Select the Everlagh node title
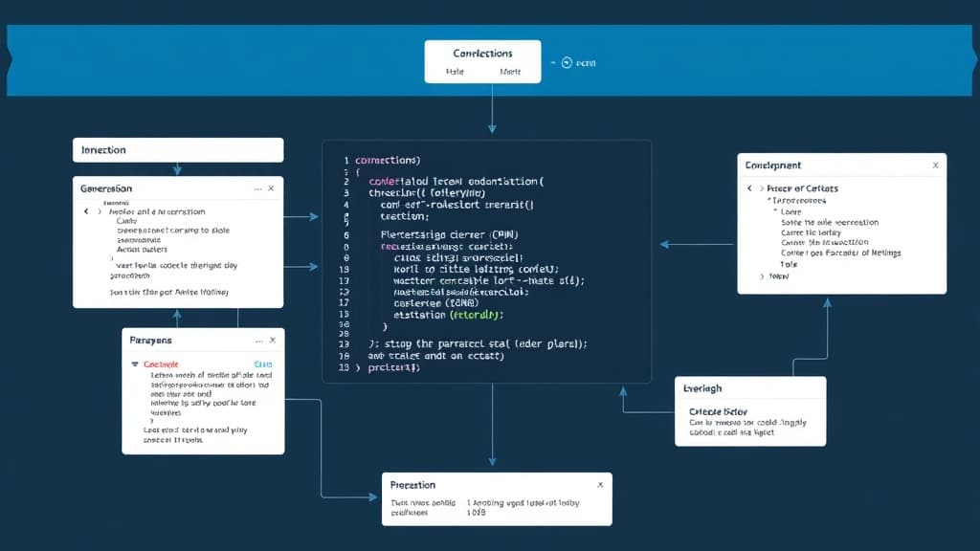The height and width of the screenshot is (551, 980). (x=703, y=388)
